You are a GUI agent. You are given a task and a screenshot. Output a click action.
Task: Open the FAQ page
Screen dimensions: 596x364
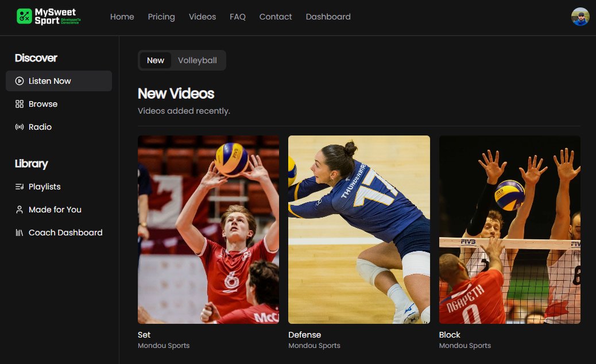point(238,17)
